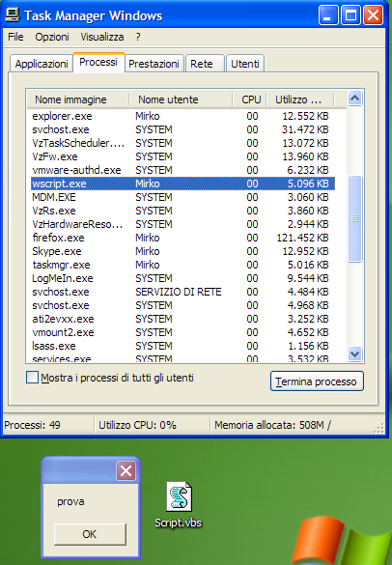Select the wscript.exe process row
The width and height of the screenshot is (392, 565).
click(182, 184)
